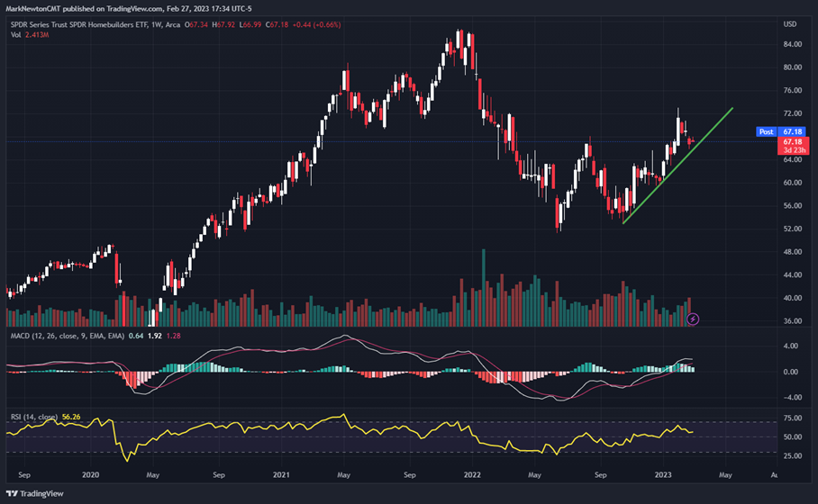This screenshot has width=818, height=504.
Task: Click the red 67.18 last price label
Action: [x=793, y=142]
